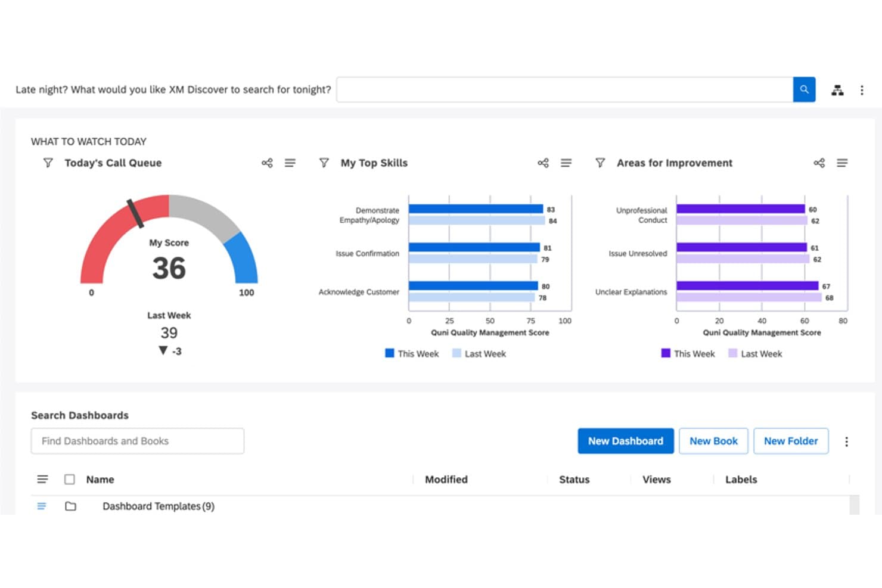
Task: Click the Issue Confirmation this-week bar
Action: pyautogui.click(x=474, y=247)
